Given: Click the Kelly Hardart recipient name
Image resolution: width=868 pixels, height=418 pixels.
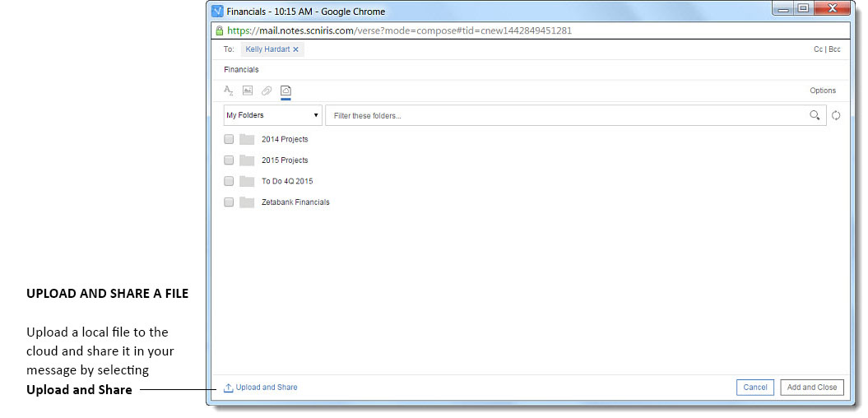Looking at the screenshot, I should (x=267, y=49).
